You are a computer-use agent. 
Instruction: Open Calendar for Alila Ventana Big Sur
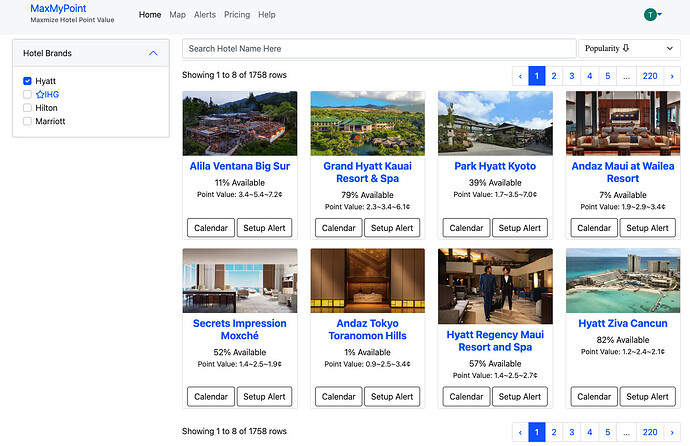pyautogui.click(x=211, y=228)
